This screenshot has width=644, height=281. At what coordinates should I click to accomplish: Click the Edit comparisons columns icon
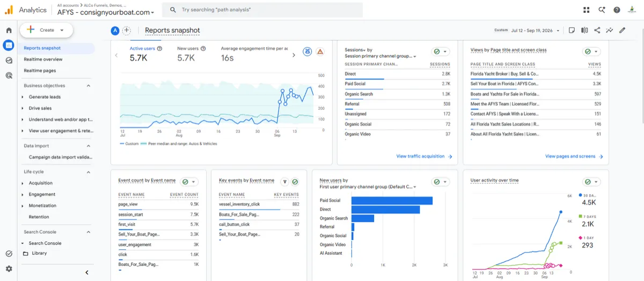coord(584,30)
